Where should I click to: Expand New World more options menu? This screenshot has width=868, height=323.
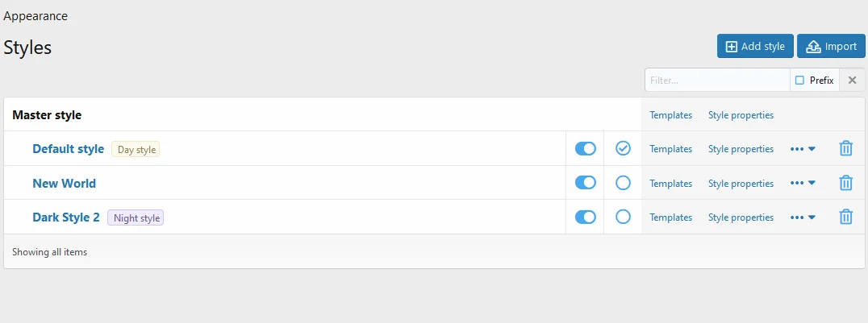click(803, 184)
